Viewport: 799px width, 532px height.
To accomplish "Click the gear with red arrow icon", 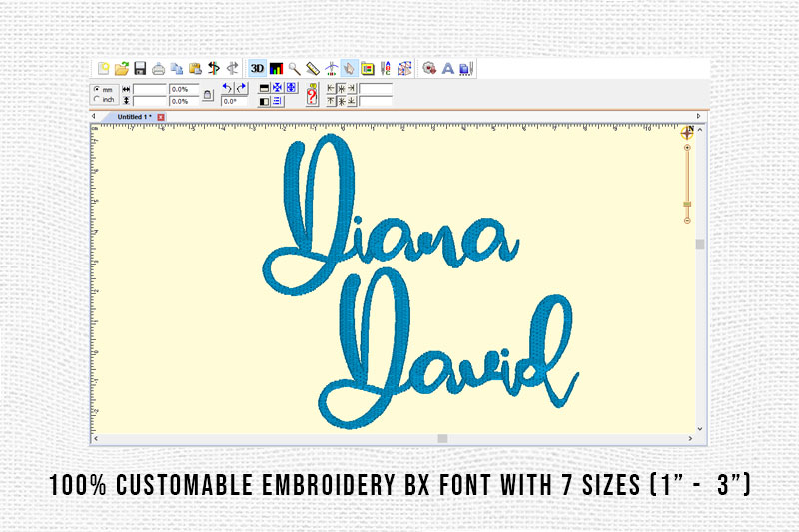I will click(429, 68).
